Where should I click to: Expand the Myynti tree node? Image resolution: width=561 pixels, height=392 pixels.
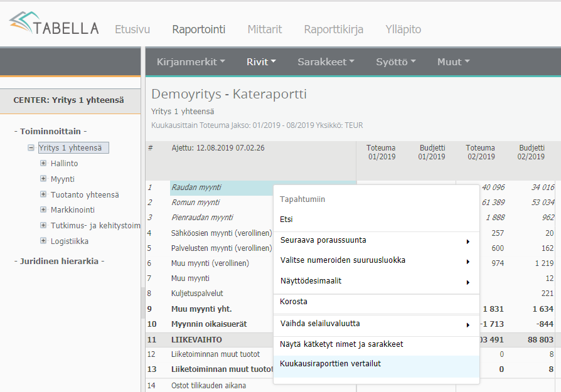click(x=43, y=179)
